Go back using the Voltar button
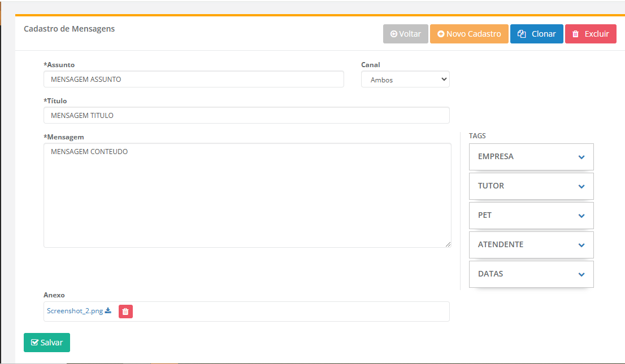 pos(405,34)
